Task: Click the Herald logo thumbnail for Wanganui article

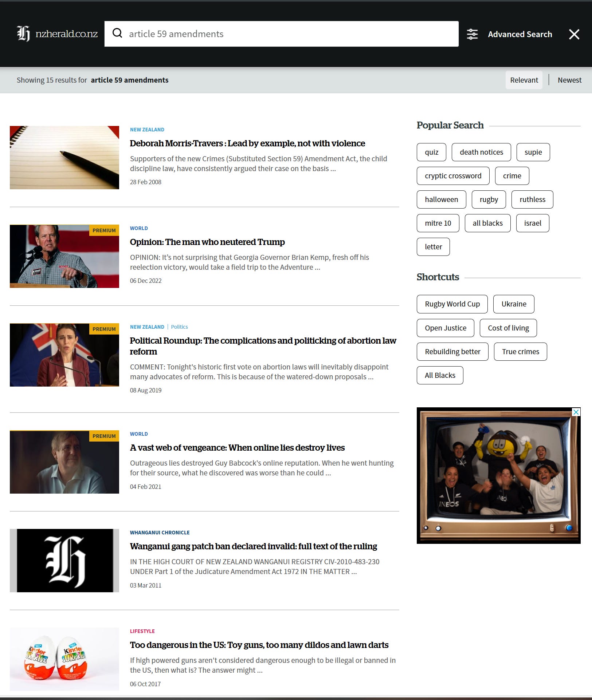Action: coord(64,561)
